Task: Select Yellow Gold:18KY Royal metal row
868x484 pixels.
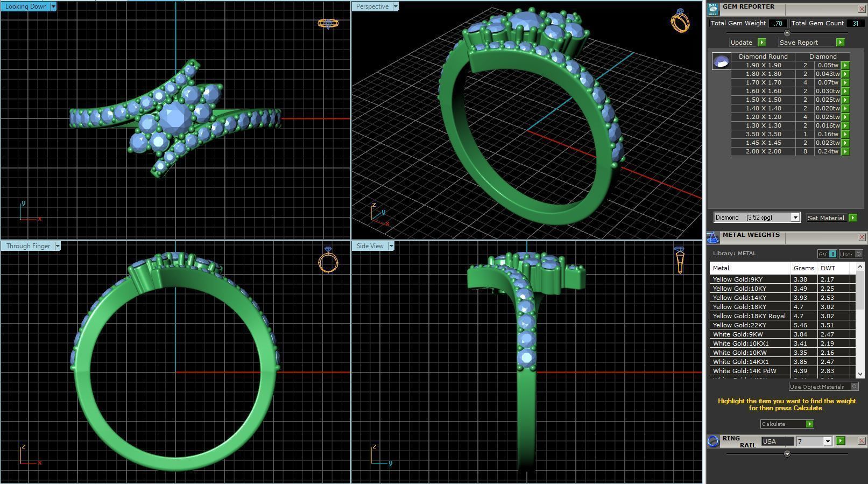Action: [x=782, y=316]
